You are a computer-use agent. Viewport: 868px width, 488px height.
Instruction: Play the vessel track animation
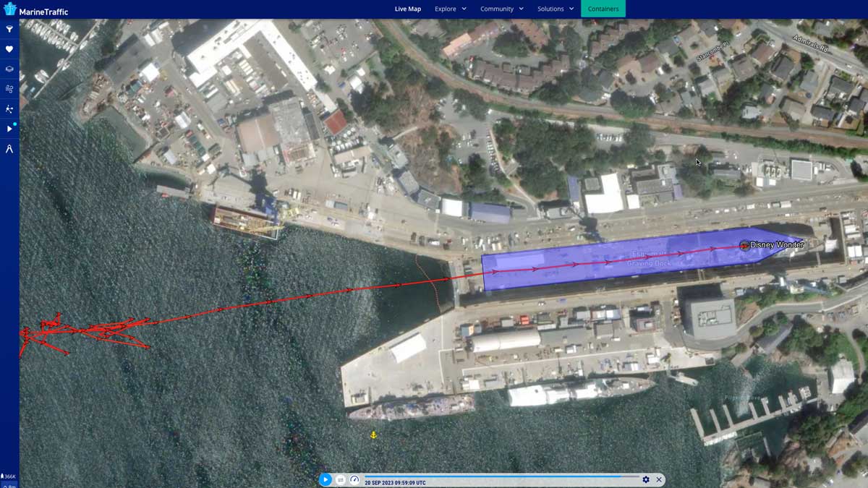click(325, 480)
